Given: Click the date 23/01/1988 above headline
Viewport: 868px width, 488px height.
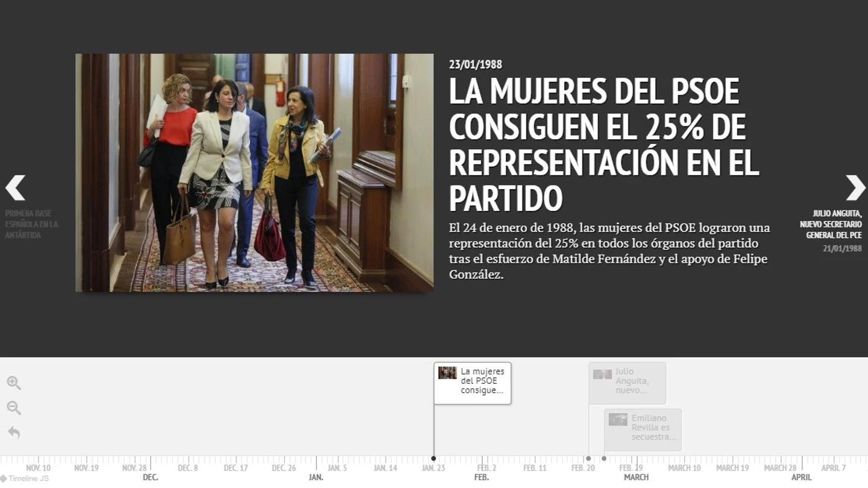Looking at the screenshot, I should click(476, 64).
